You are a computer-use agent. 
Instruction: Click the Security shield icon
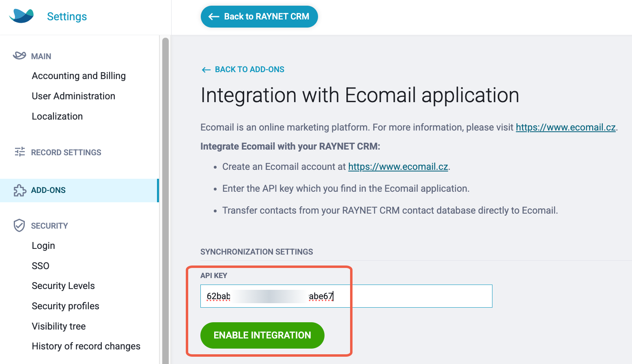click(19, 225)
